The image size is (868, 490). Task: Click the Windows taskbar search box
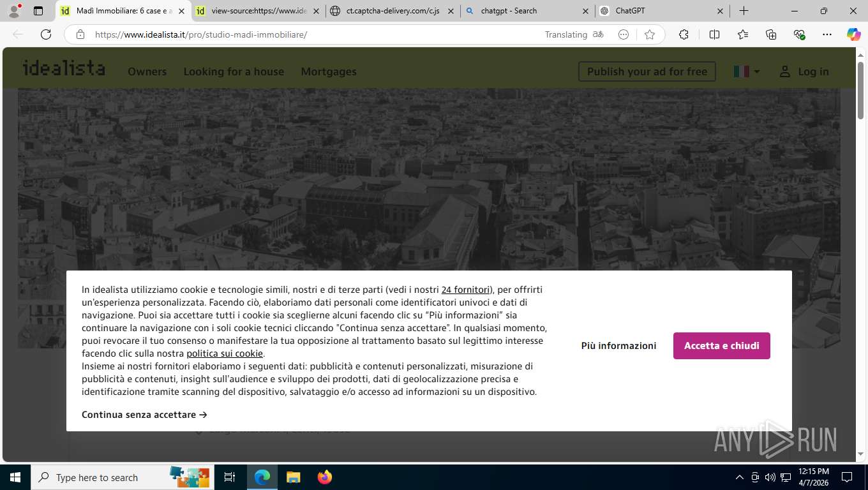[121, 477]
